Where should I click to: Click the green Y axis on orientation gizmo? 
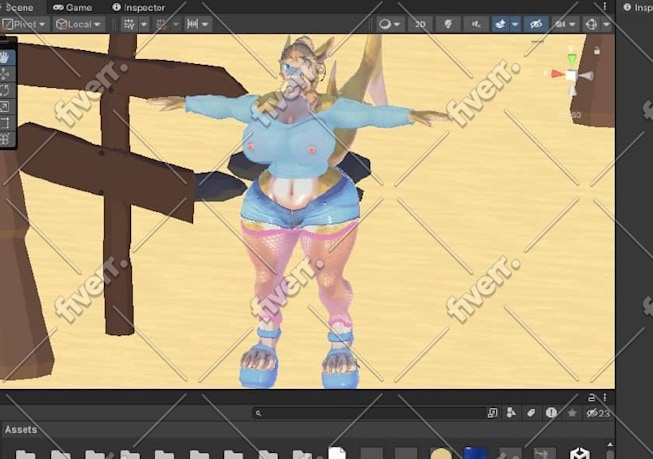tap(573, 58)
